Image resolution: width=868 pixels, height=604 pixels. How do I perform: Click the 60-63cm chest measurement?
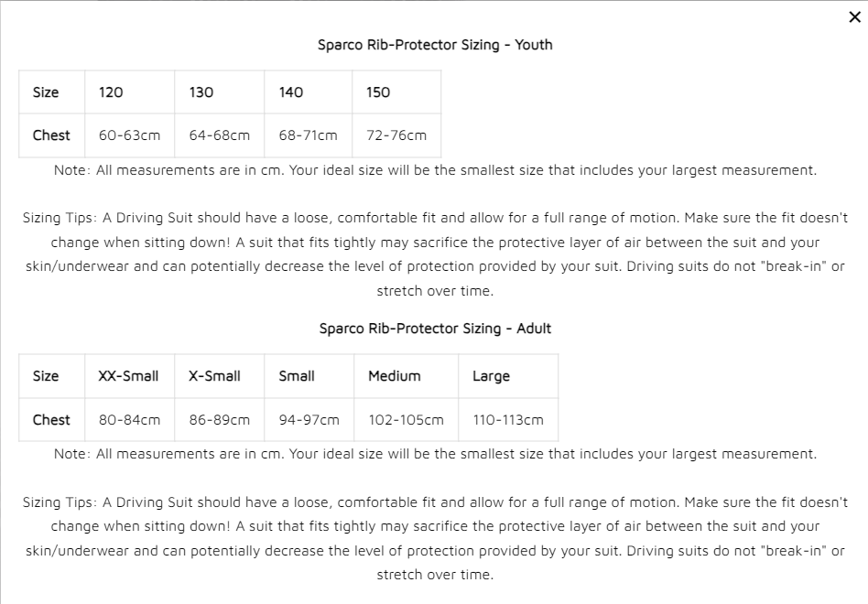pos(129,135)
